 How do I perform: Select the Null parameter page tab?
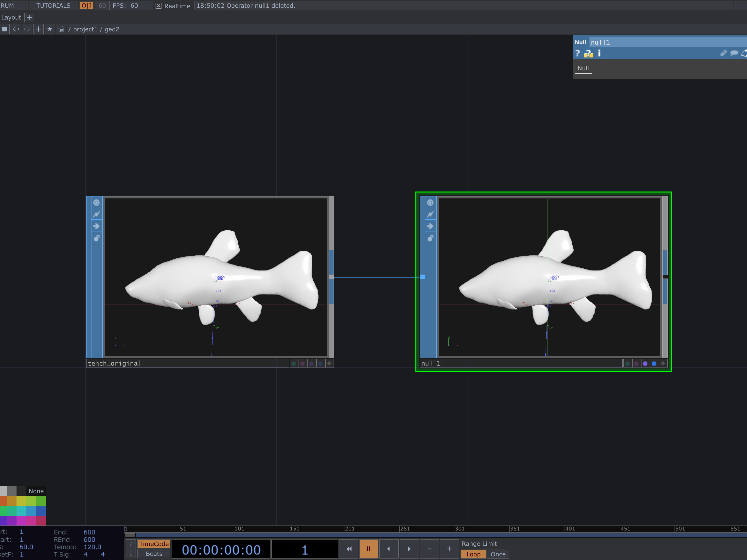tap(583, 68)
